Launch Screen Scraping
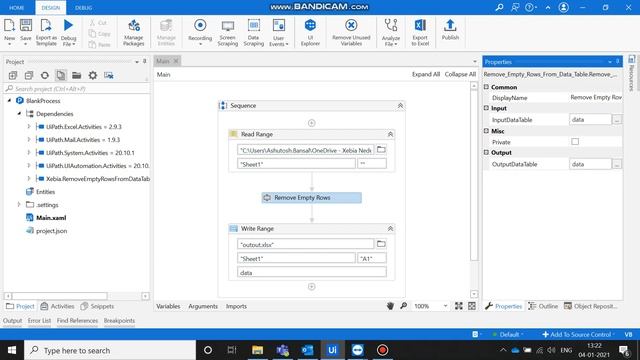The height and width of the screenshot is (360, 640). (x=228, y=31)
